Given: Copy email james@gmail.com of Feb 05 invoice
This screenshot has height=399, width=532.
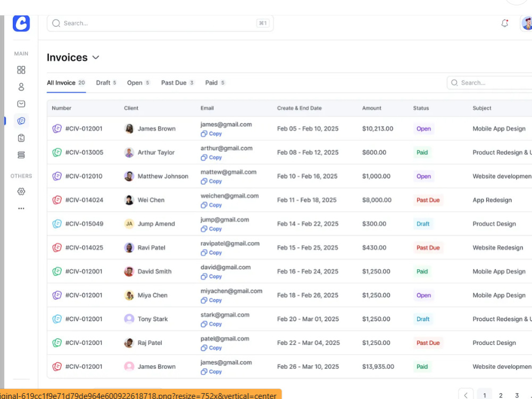Looking at the screenshot, I should click(211, 134).
